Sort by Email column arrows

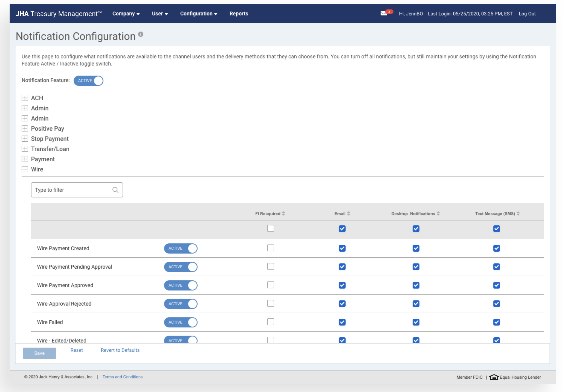click(x=348, y=213)
